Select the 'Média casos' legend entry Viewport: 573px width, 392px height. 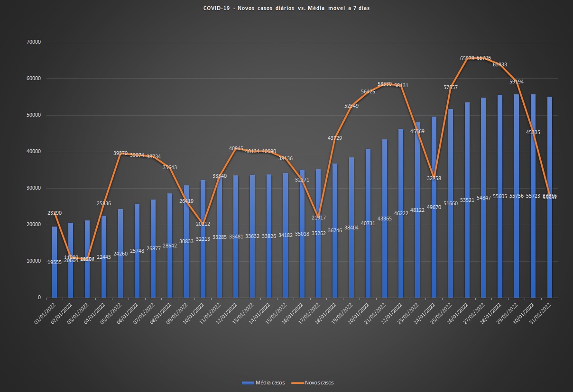pyautogui.click(x=270, y=383)
